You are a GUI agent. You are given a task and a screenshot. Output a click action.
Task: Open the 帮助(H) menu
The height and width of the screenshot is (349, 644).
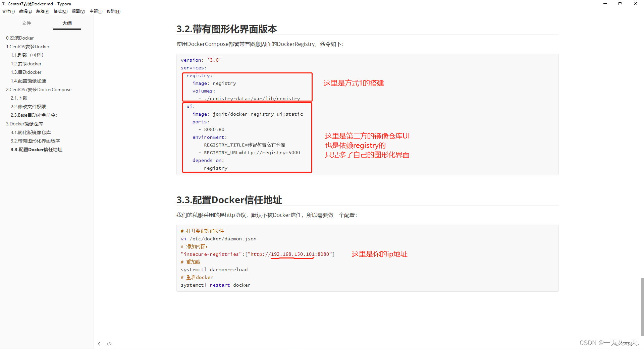point(114,11)
